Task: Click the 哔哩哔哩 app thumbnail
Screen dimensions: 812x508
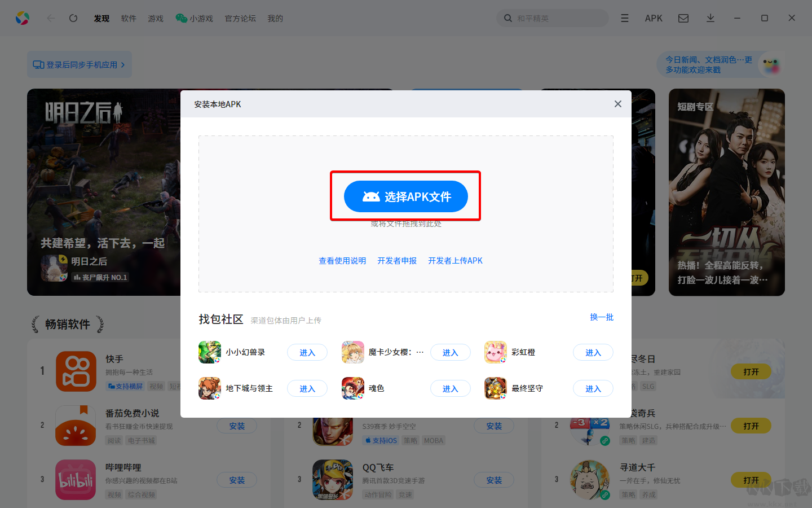Action: coord(76,479)
